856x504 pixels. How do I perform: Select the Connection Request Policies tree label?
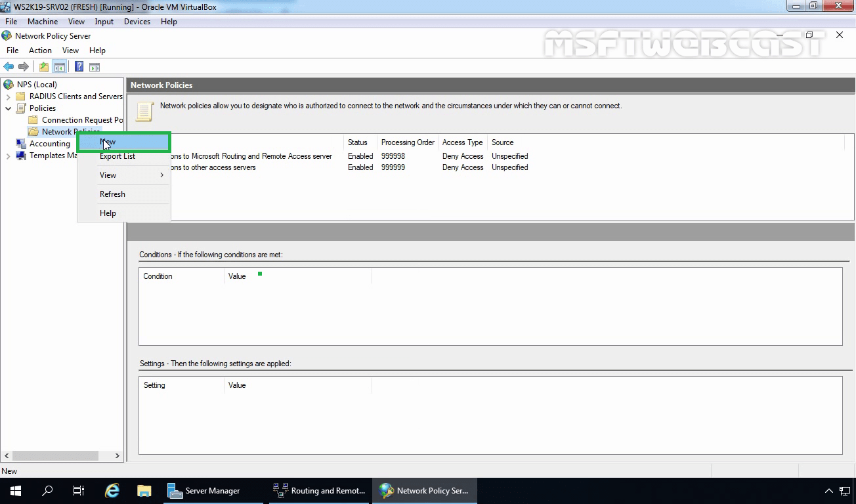click(82, 120)
